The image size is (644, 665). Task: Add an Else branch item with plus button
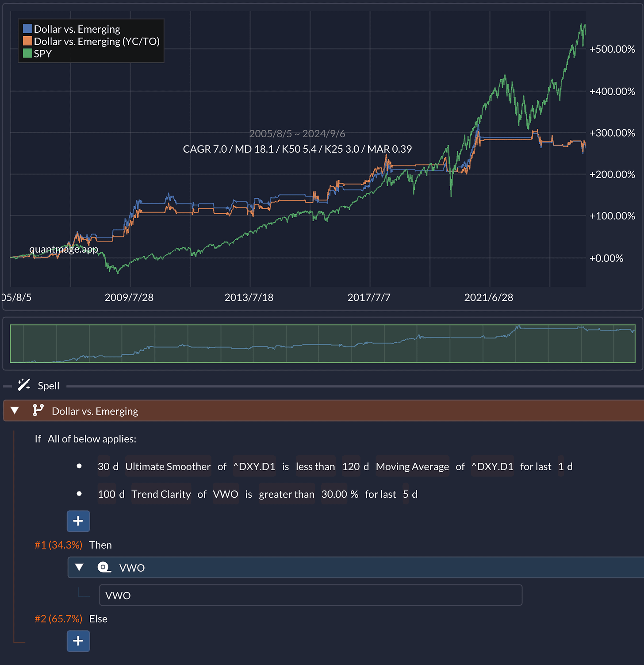[x=78, y=641]
